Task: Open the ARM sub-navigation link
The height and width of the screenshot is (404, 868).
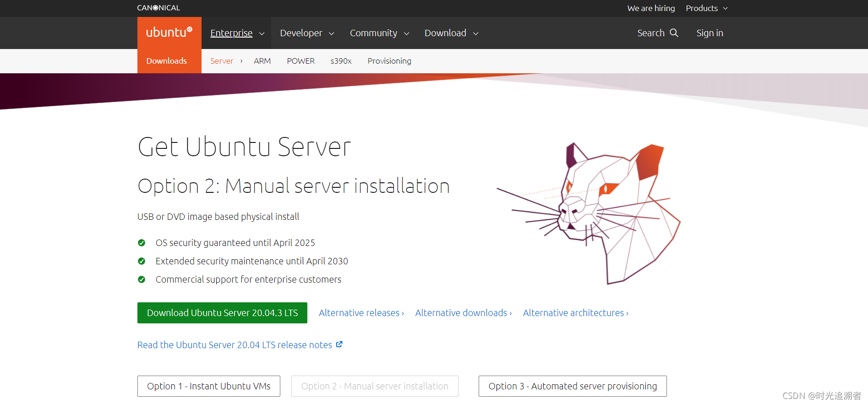Action: pos(262,61)
